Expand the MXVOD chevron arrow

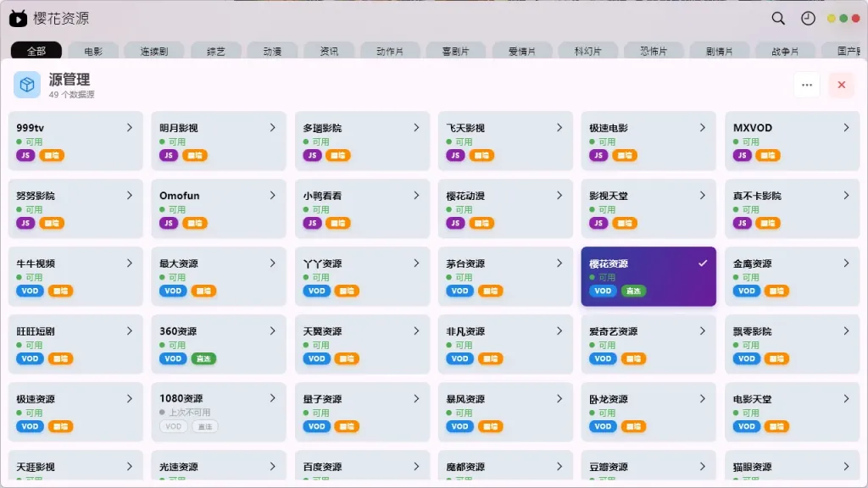point(846,128)
